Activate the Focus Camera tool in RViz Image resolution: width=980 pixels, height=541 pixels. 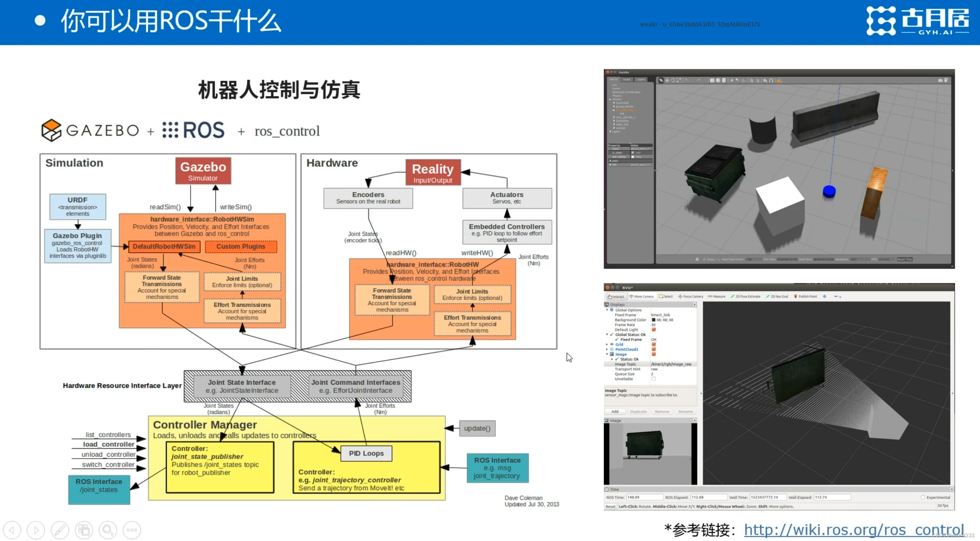tap(691, 297)
